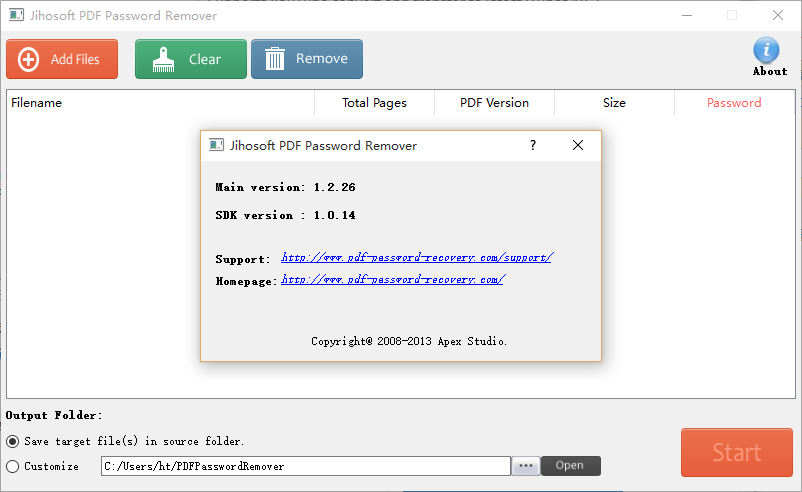Viewport: 802px width, 492px height.
Task: Browse folders with the ellipsis button
Action: click(525, 466)
